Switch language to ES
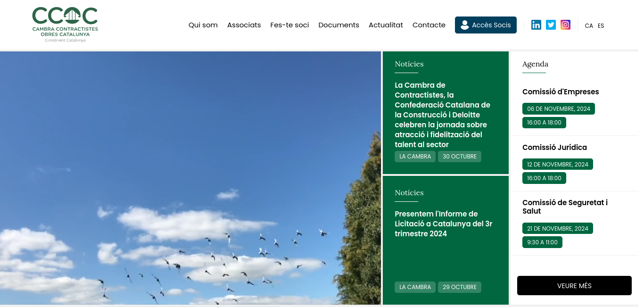Image resolution: width=644 pixels, height=307 pixels. pos(601,26)
